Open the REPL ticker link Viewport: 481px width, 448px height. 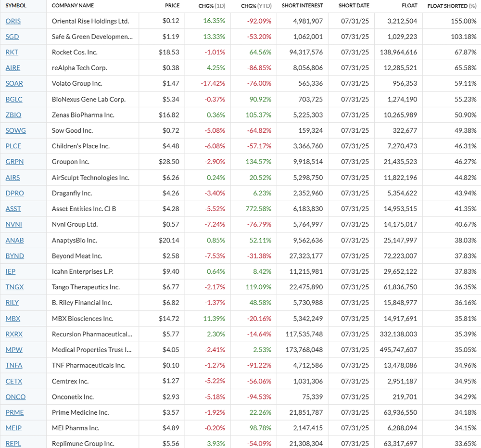[x=13, y=444]
